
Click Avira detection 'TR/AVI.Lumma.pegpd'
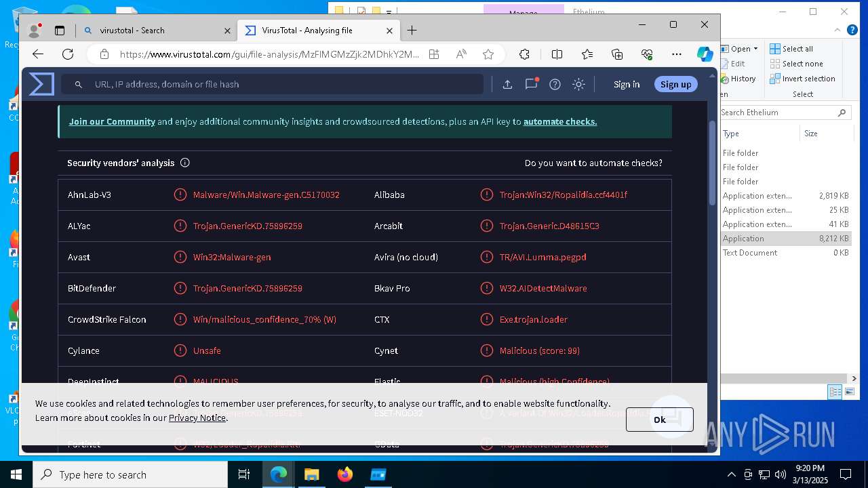542,257
